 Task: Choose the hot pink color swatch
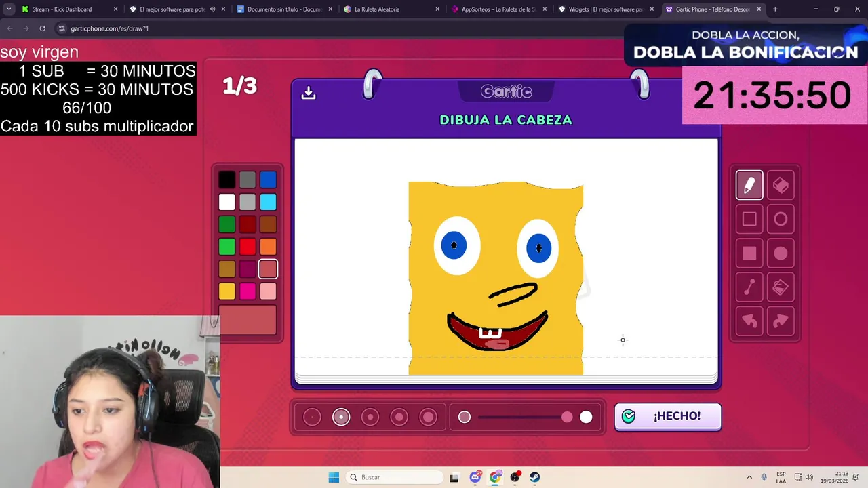click(248, 291)
